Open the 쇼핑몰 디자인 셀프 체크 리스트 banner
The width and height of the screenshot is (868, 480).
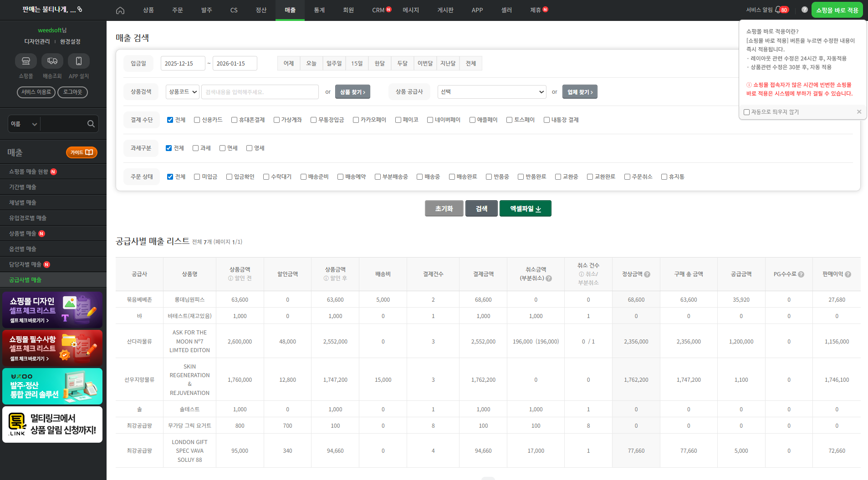coord(52,310)
